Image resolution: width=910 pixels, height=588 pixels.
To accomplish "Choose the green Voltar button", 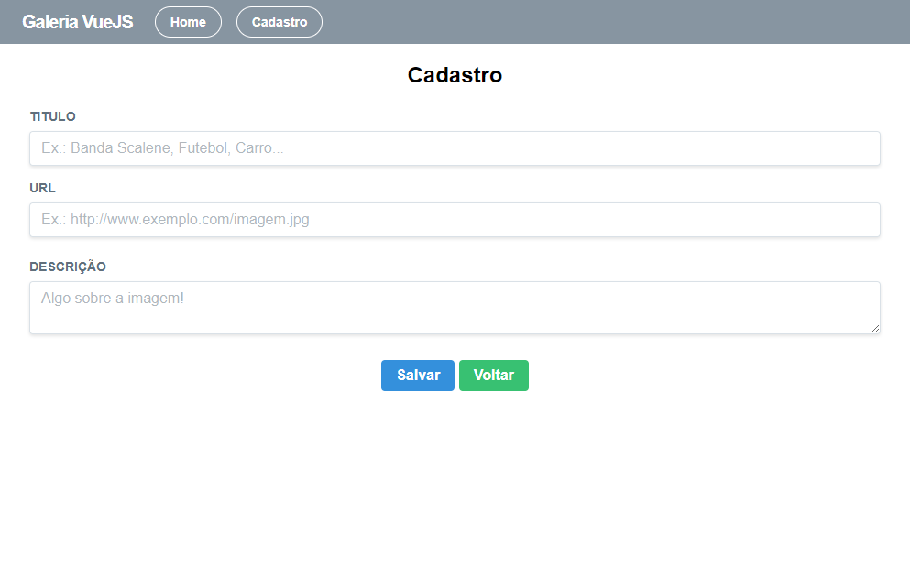I will (494, 376).
